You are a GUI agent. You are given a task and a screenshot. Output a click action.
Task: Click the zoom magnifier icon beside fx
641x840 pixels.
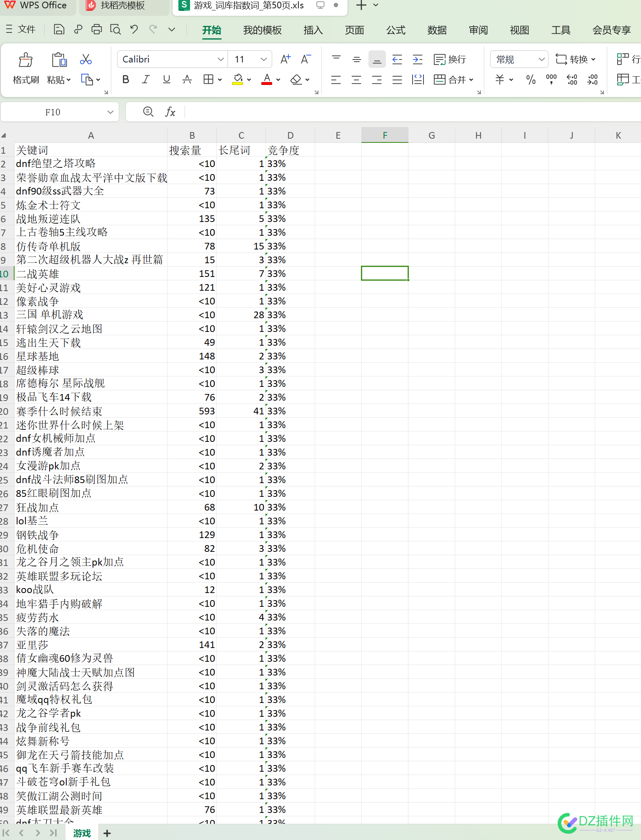[x=148, y=112]
